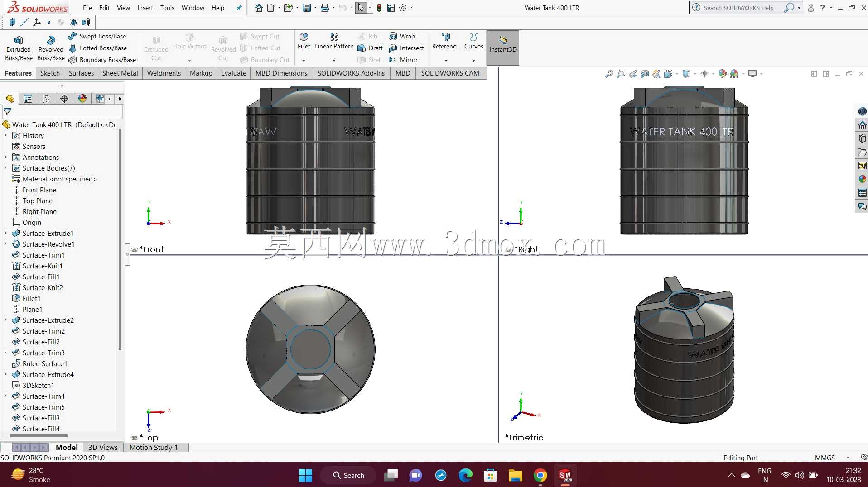
Task: Open the Fillet dropdown arrow
Action: click(304, 60)
